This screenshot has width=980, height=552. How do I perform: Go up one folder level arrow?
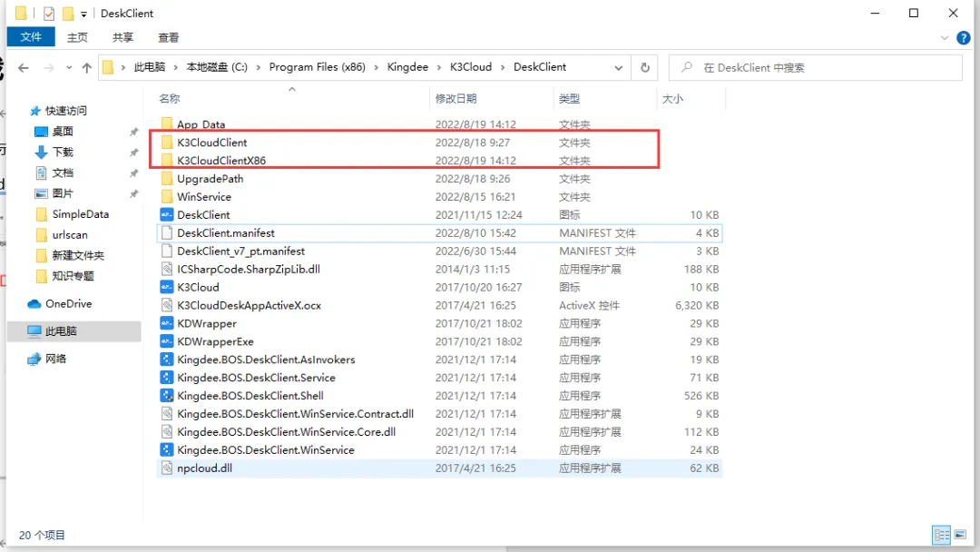coord(87,67)
